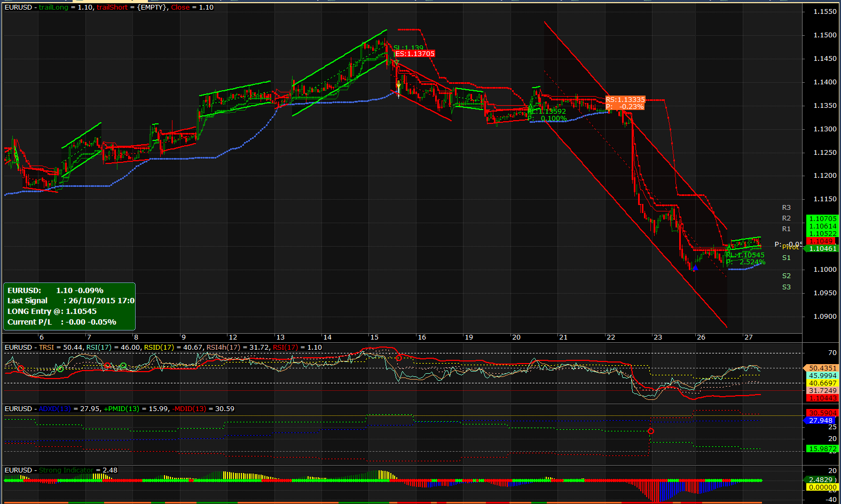The image size is (841, 504).
Task: Click the -MDID(13) label in the ADX pane title
Action: click(x=189, y=409)
